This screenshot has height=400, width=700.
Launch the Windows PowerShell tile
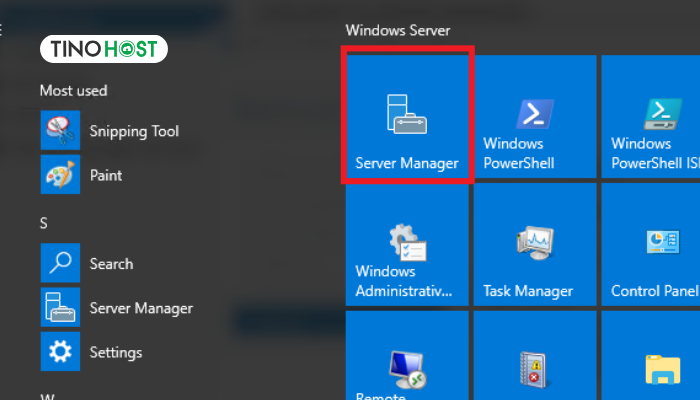click(x=535, y=117)
